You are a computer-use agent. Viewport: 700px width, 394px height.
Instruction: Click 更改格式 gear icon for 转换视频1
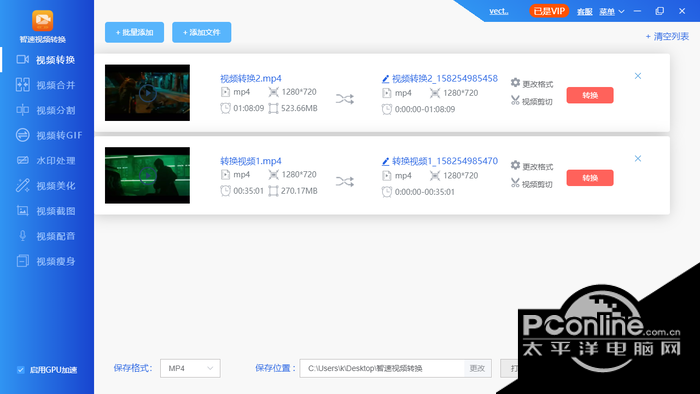515,166
